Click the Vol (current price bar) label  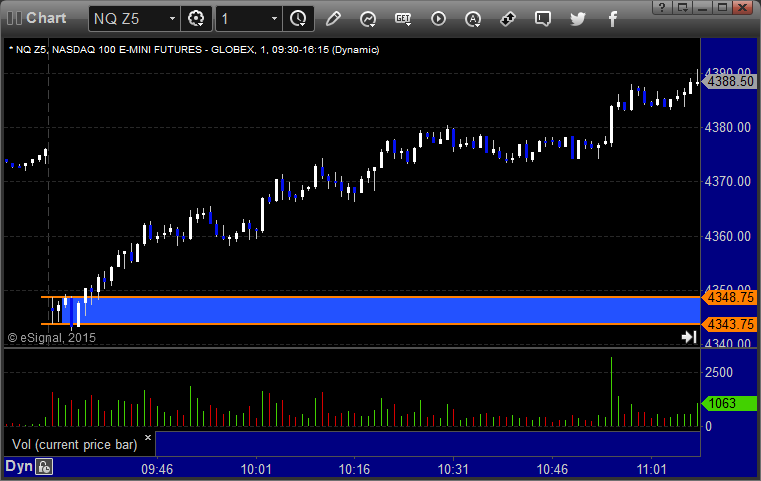pyautogui.click(x=75, y=445)
